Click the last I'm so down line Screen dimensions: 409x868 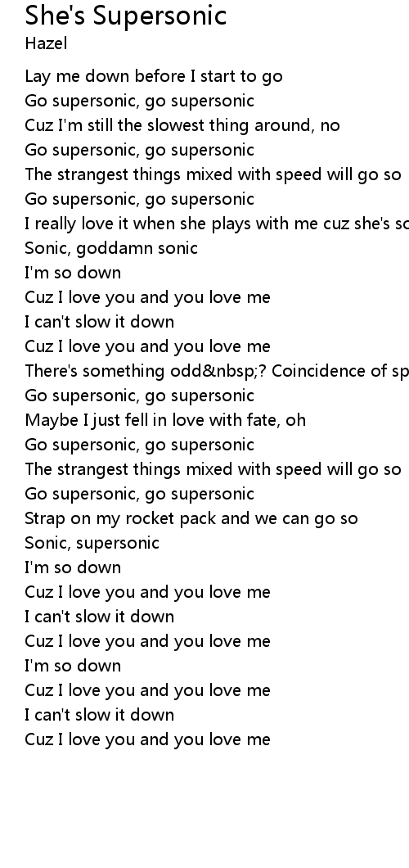[73, 666]
